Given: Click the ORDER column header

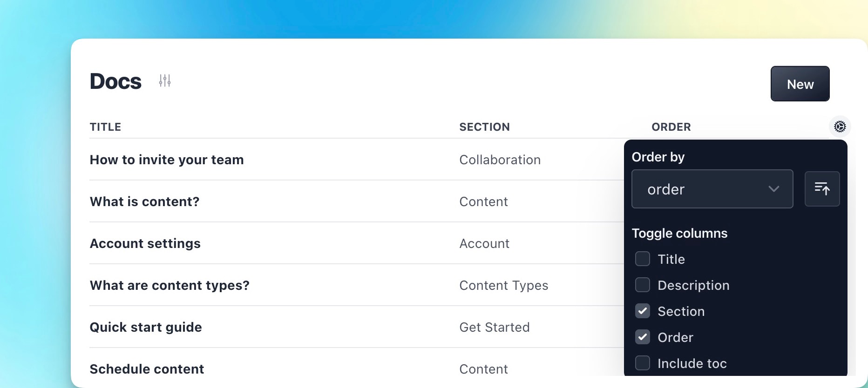Looking at the screenshot, I should (671, 127).
